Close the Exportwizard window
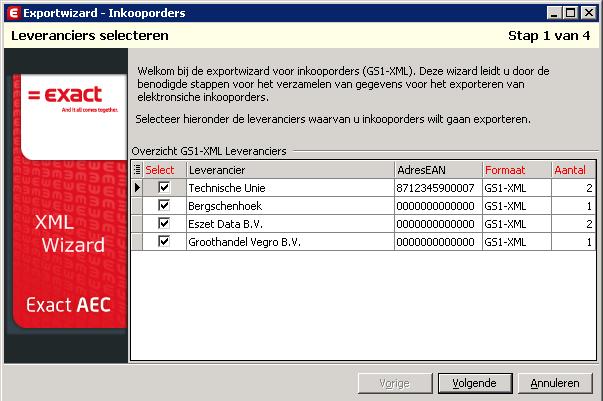 point(589,13)
